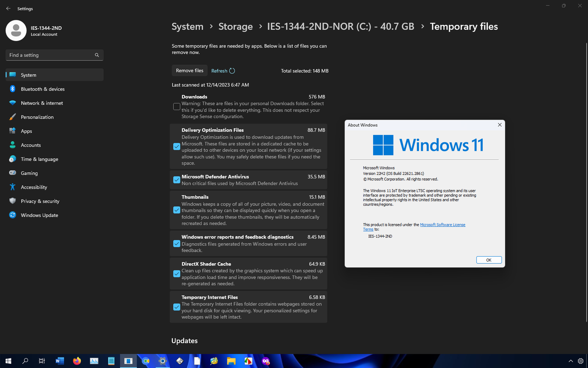Open the performance monitor graph icon in the taskbar
The height and width of the screenshot is (368, 588).
94,361
